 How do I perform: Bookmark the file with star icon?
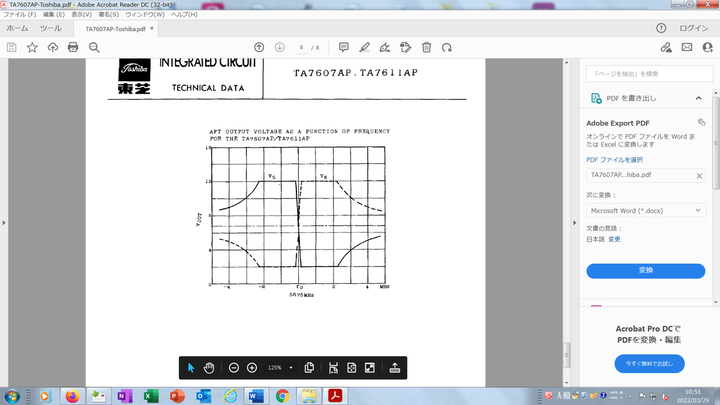point(32,47)
